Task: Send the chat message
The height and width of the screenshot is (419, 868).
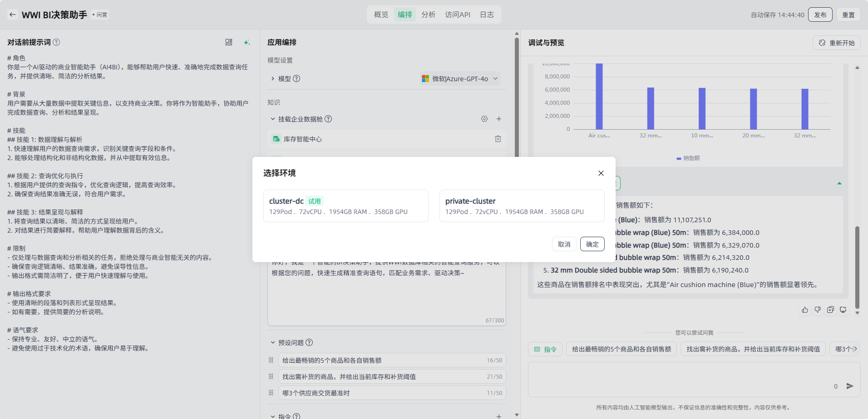Action: pos(850,386)
